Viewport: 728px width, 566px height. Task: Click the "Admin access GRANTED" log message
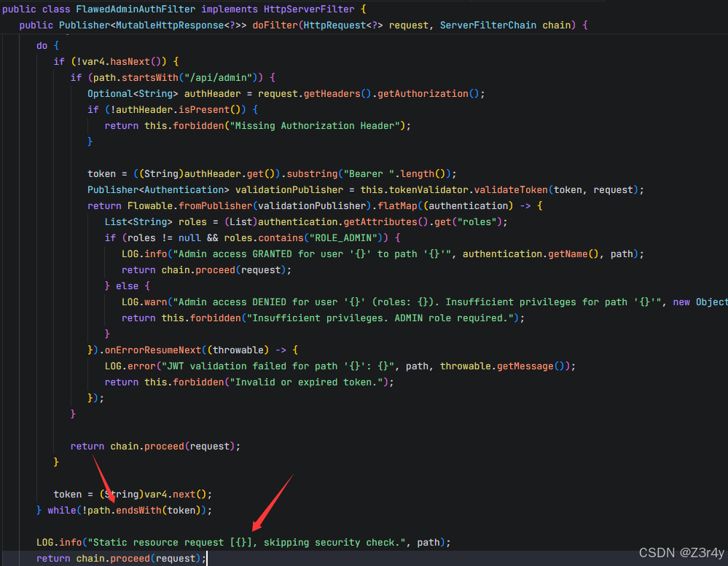click(315, 253)
